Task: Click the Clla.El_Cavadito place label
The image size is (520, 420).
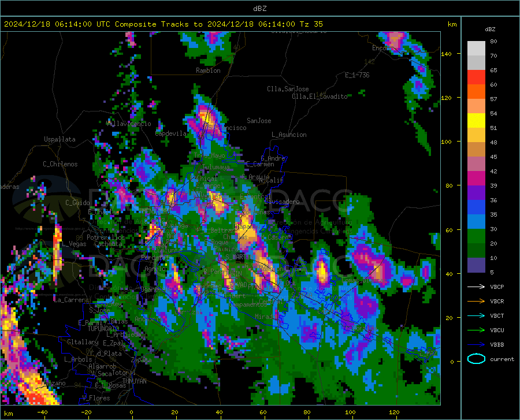Action: click(x=320, y=96)
